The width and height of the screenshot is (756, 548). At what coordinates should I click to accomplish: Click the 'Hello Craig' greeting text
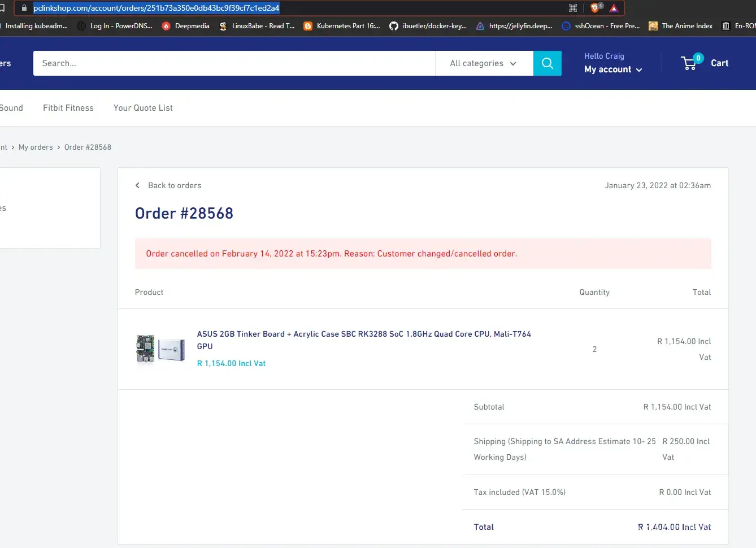(604, 56)
